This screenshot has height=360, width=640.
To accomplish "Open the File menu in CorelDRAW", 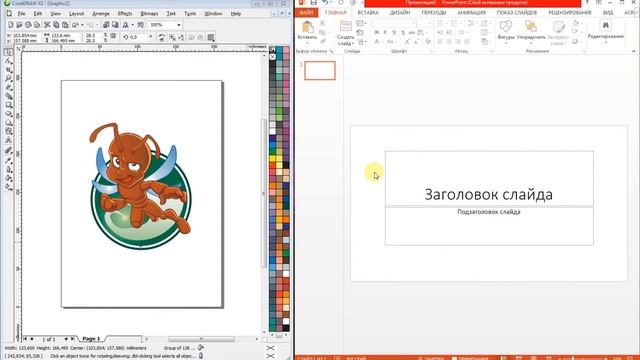I will click(21, 14).
